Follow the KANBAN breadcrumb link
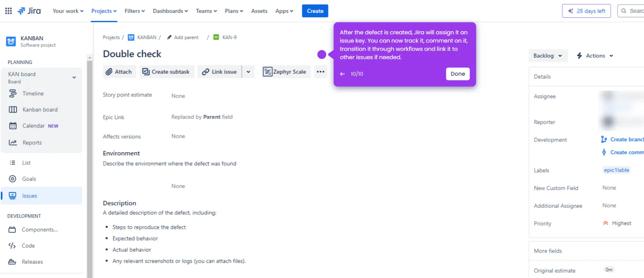The width and height of the screenshot is (644, 278). (x=147, y=37)
